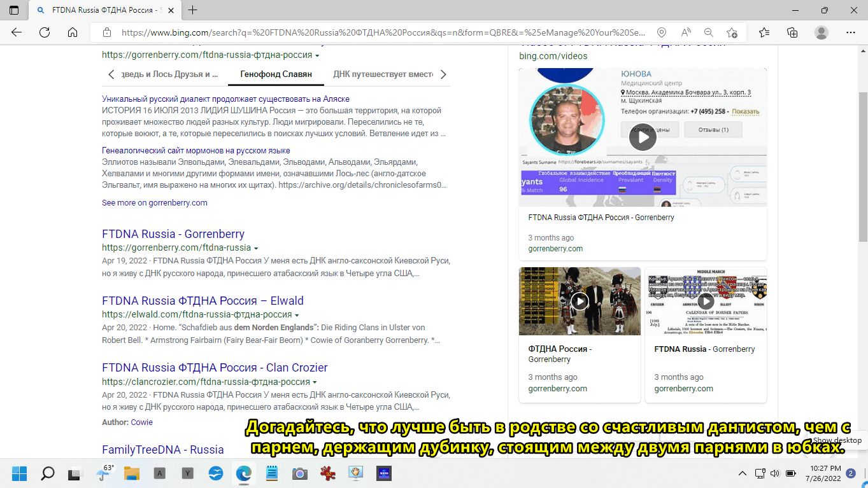Open weather widget showing 63°
Image resolution: width=868 pixels, height=488 pixels.
coord(104,473)
